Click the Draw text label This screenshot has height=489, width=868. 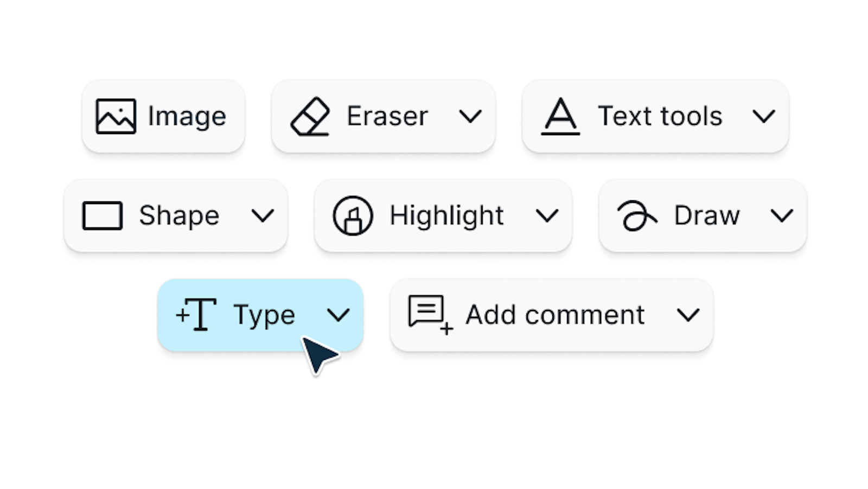click(706, 216)
